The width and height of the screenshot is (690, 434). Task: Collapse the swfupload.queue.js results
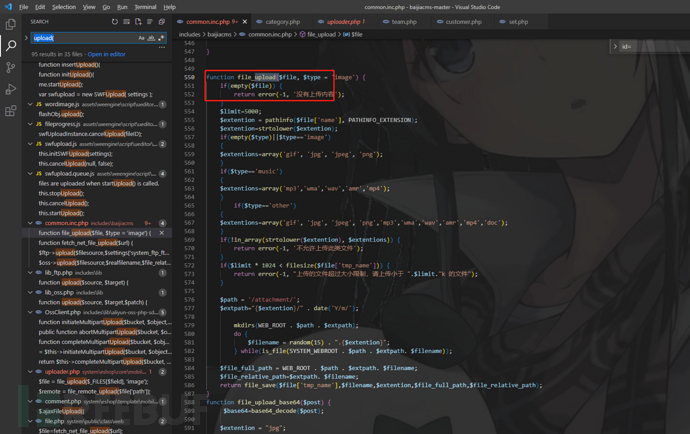(x=30, y=173)
